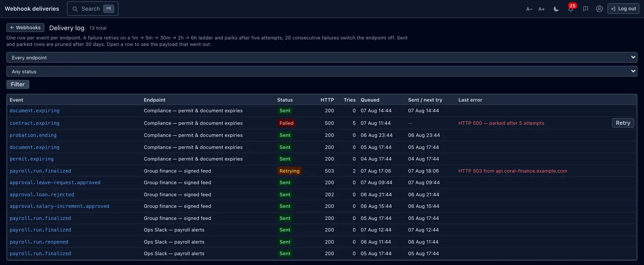Click Ops Slack endpoint in payroll.run.reopened row

coord(174,242)
